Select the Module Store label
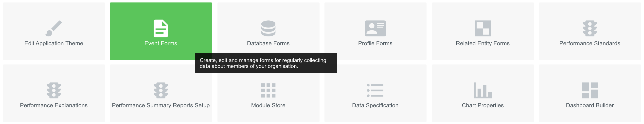This screenshot has height=124, width=644. point(268,105)
